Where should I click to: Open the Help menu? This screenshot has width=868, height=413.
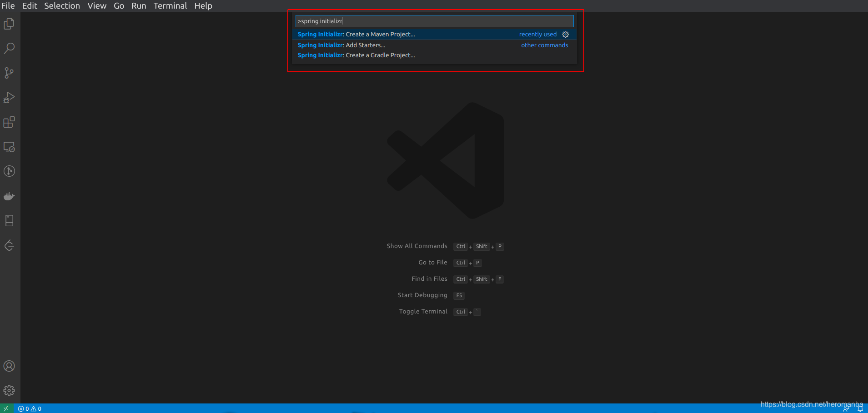pyautogui.click(x=203, y=6)
